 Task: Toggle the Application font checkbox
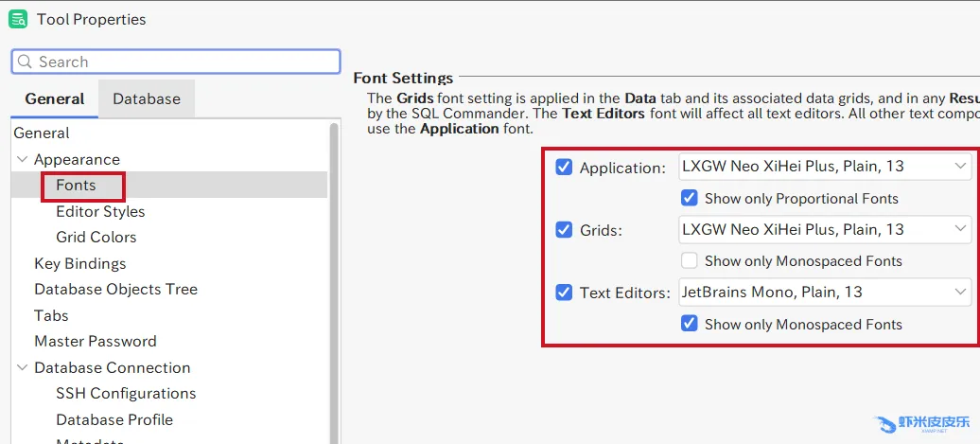(x=564, y=168)
